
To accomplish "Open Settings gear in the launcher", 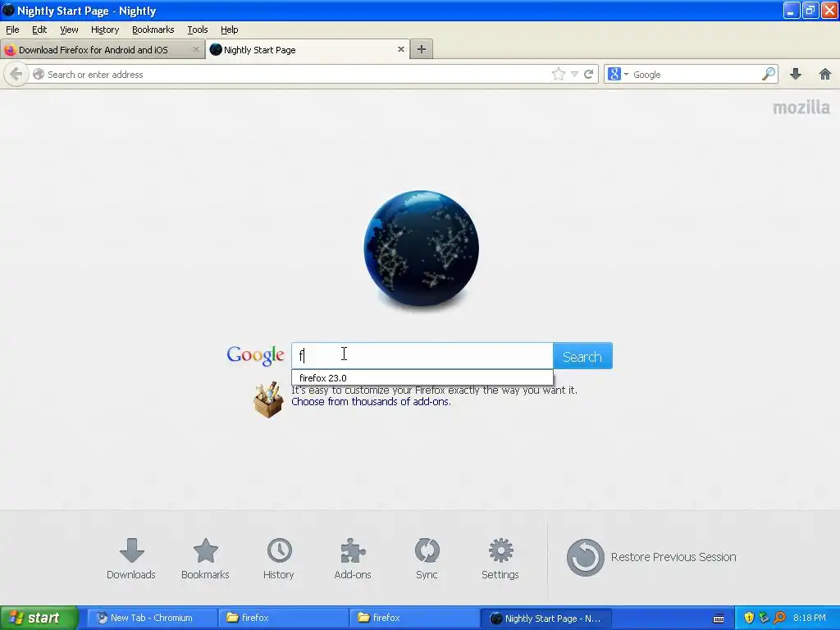I will point(500,559).
